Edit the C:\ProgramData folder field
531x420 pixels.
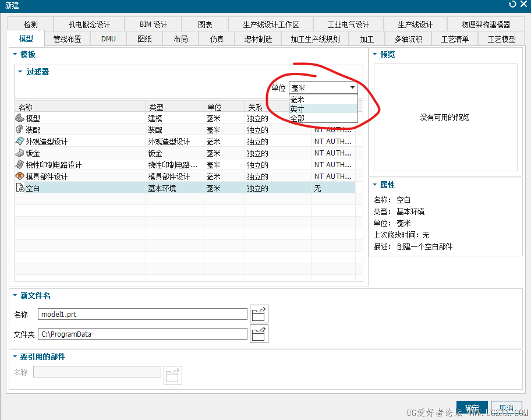coord(143,334)
